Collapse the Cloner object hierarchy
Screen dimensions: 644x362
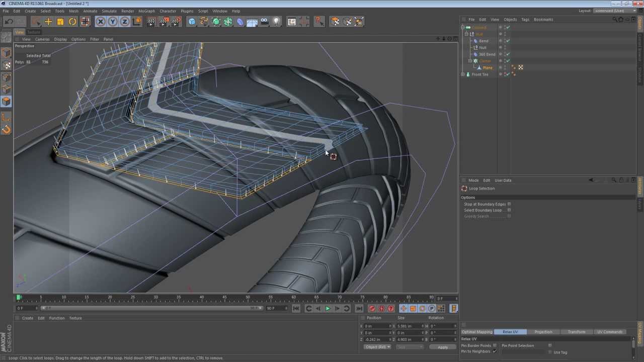(x=470, y=61)
